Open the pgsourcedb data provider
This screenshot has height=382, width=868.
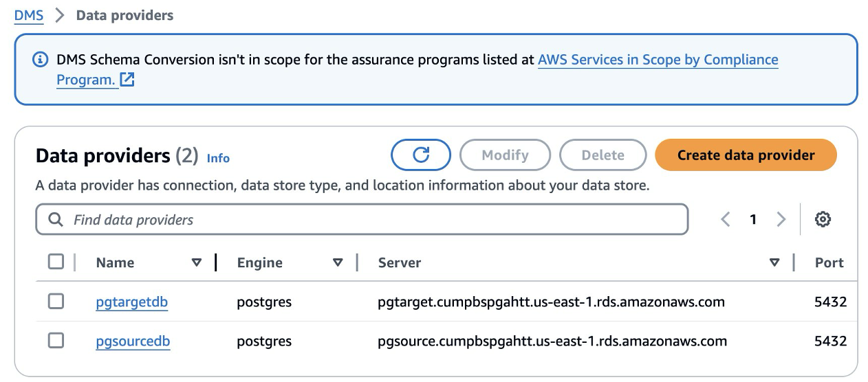(133, 341)
